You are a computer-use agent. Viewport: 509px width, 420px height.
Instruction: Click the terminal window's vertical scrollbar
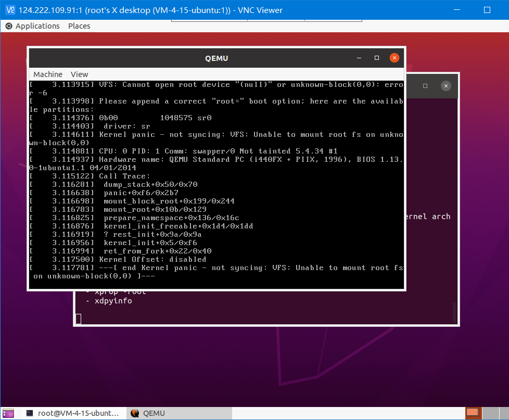coord(454,312)
